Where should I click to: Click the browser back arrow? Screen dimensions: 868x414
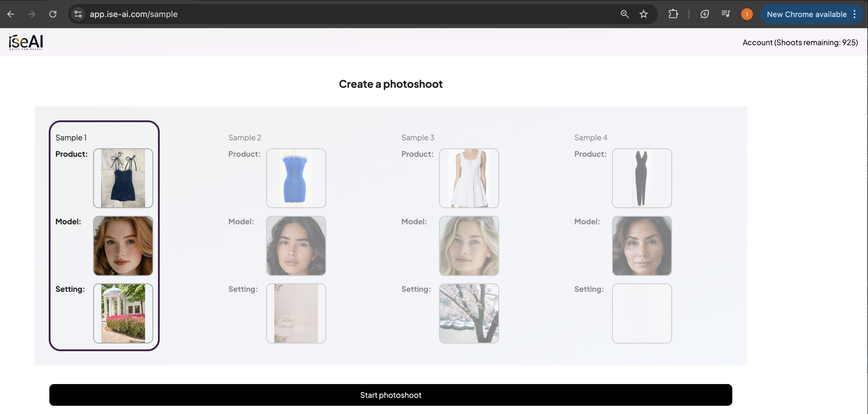point(11,14)
